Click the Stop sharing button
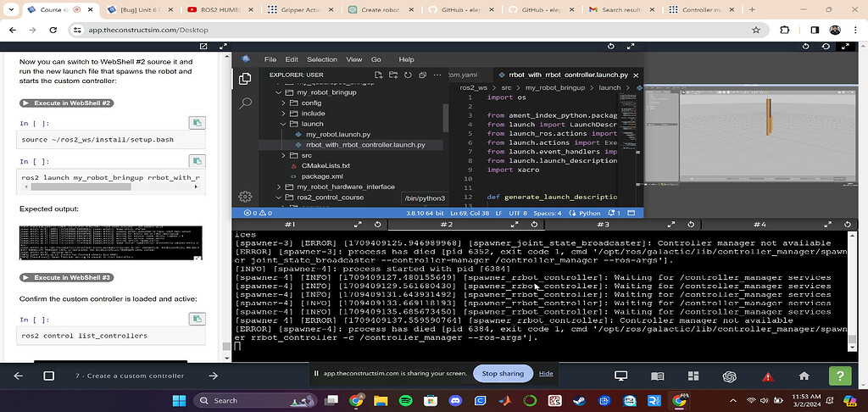Viewport: 868px width, 412px height. click(x=503, y=373)
